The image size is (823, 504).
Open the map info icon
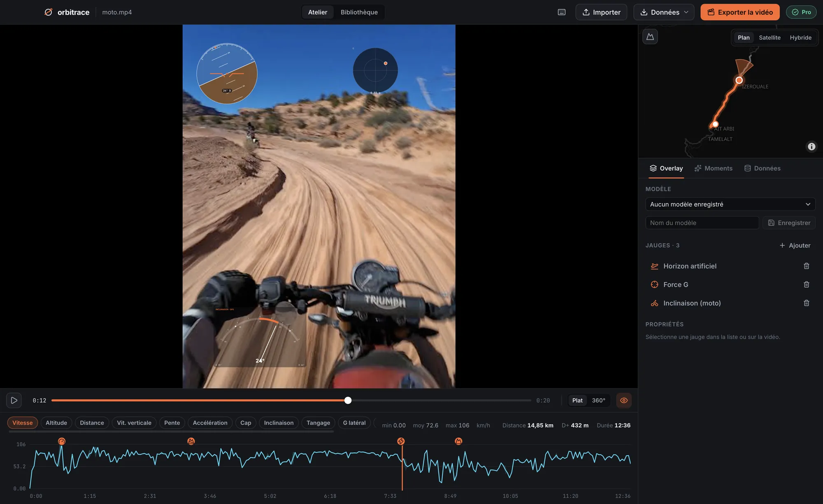811,146
